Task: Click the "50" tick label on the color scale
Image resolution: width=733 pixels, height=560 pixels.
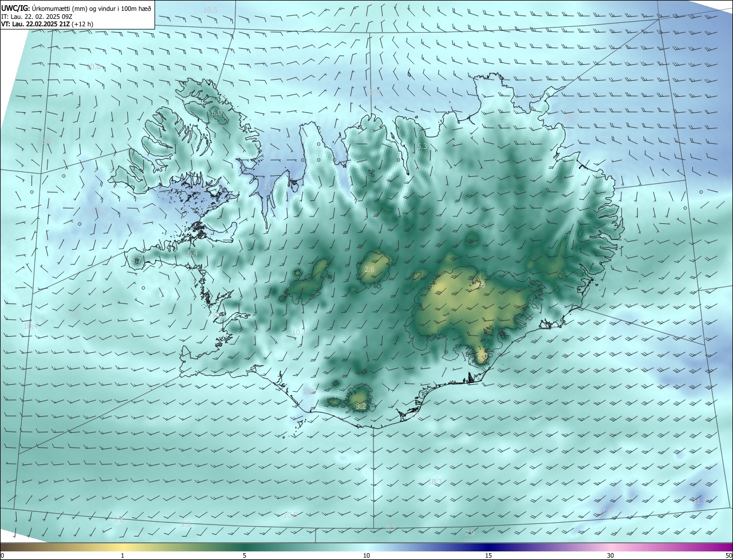Action: pos(728,555)
